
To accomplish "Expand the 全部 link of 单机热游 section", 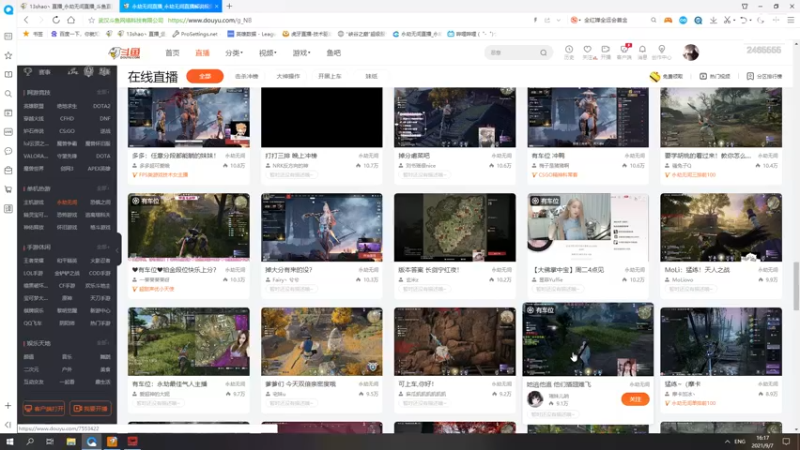I will 103,188.
